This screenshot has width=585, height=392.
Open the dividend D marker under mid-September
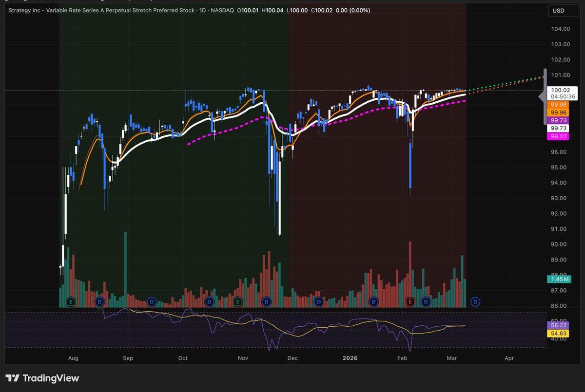(x=152, y=302)
